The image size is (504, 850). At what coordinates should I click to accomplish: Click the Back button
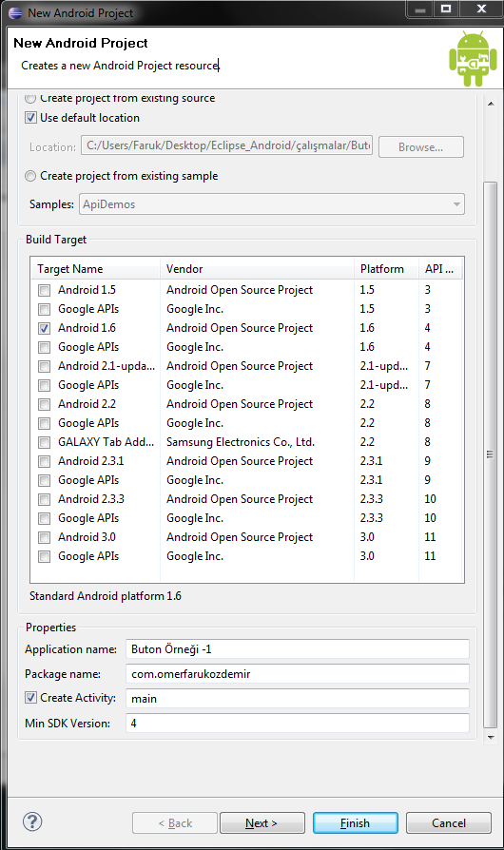pyautogui.click(x=175, y=822)
